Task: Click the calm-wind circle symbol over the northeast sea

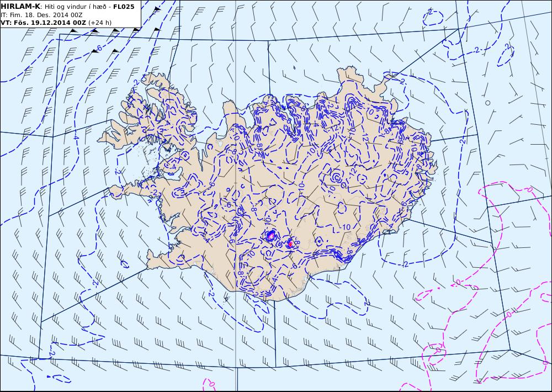Action: point(487,103)
